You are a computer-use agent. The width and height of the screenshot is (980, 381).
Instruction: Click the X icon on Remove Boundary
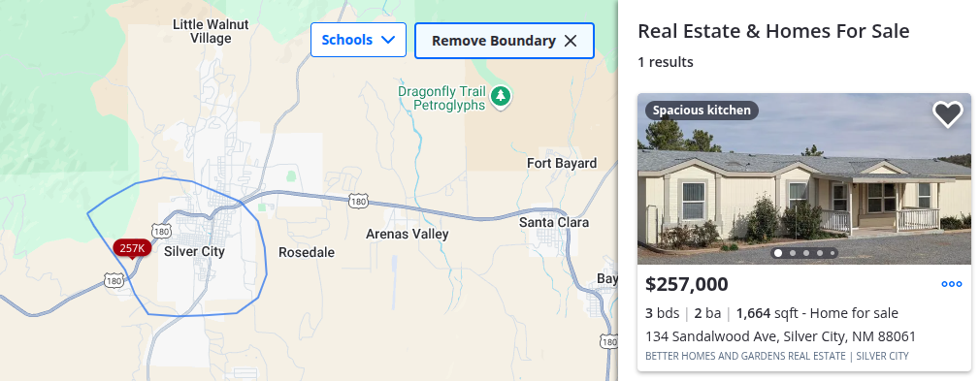[x=570, y=42]
